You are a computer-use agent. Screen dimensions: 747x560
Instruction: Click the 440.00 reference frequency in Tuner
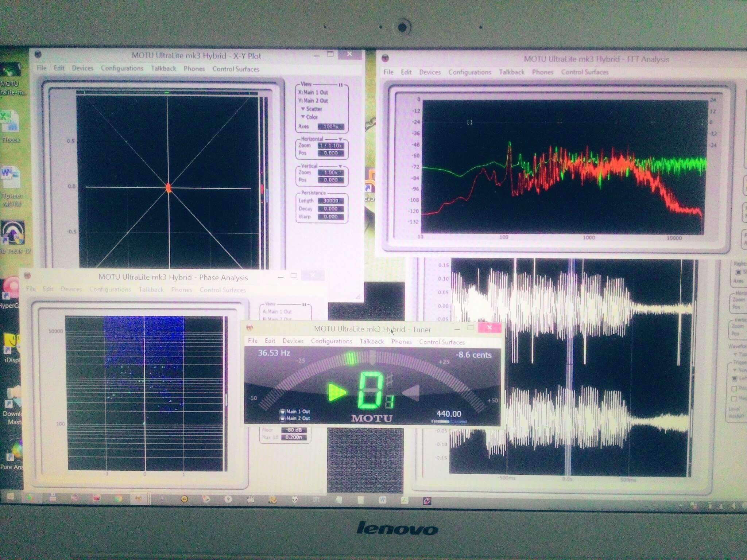[449, 414]
